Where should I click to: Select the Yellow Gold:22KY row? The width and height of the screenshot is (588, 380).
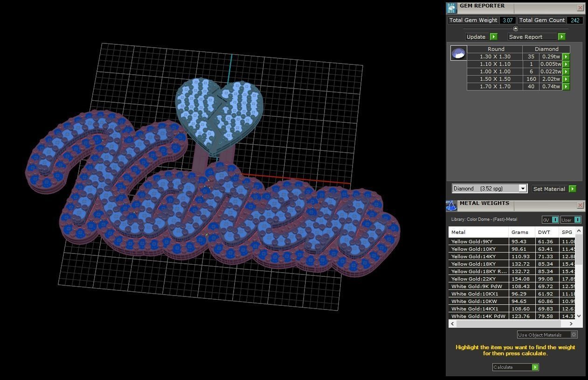tap(512, 279)
